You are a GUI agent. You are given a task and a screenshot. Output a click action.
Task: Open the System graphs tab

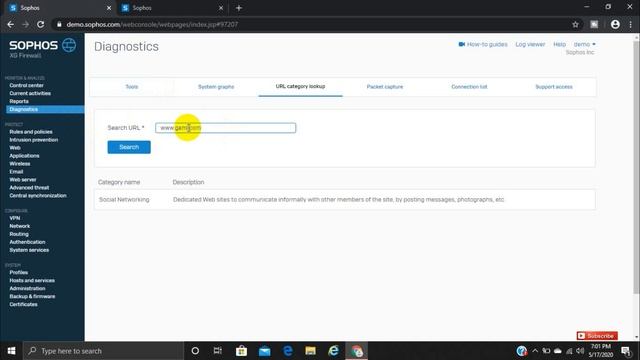tap(216, 87)
